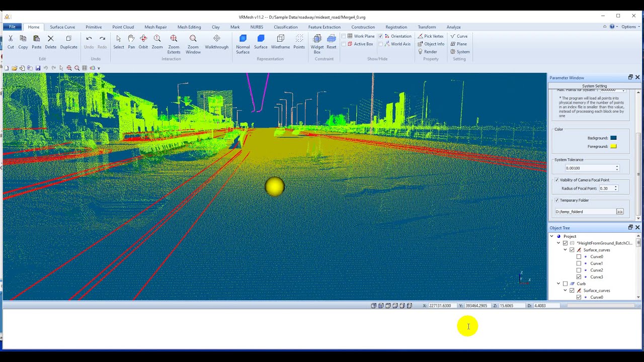Screen dimensions: 644x362
Task: Uncheck the Curve3 visibility box
Action: (579, 277)
